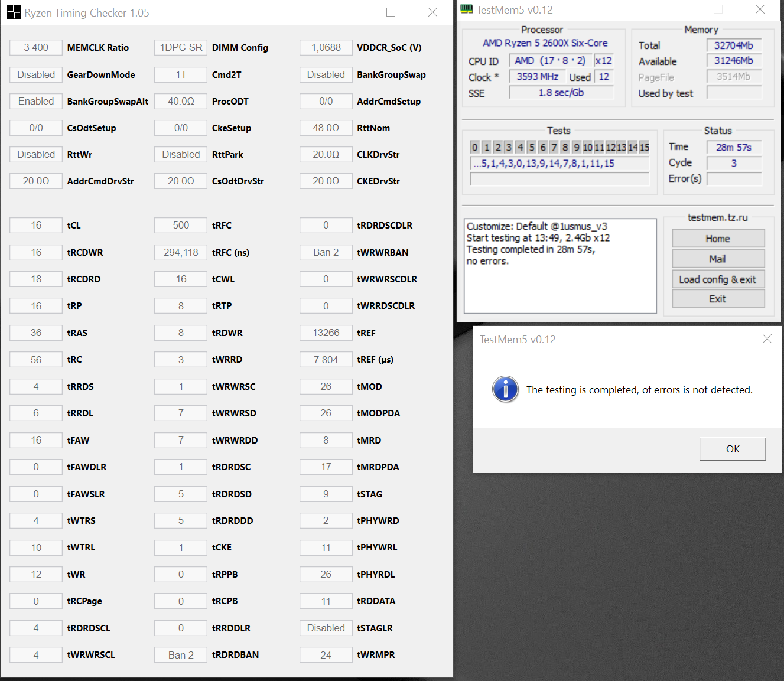Click the DIMM Config 1DPC-SR field
784x681 pixels.
181,48
